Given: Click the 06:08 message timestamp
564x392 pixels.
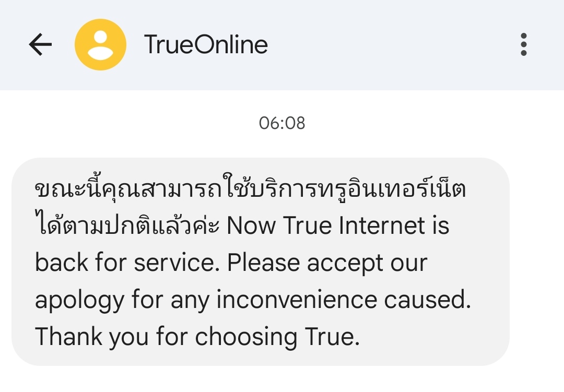Looking at the screenshot, I should coord(282,123).
